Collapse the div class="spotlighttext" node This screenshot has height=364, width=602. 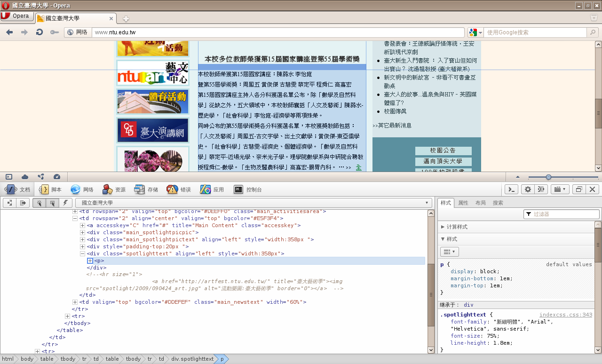(x=82, y=253)
